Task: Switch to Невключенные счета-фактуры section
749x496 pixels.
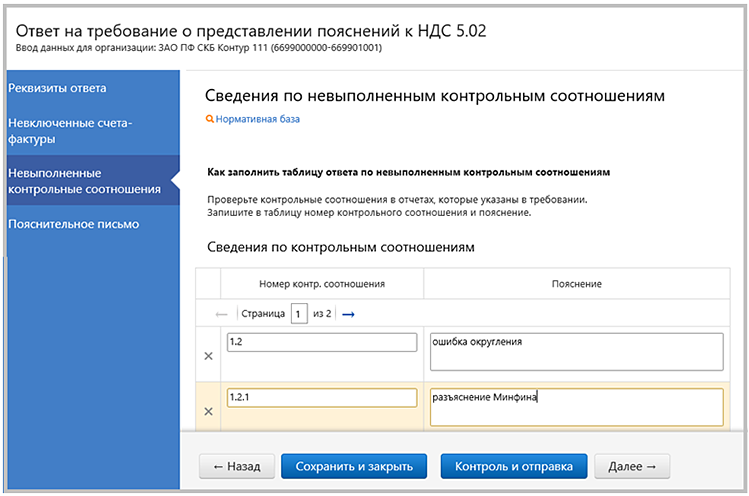Action: [70, 130]
